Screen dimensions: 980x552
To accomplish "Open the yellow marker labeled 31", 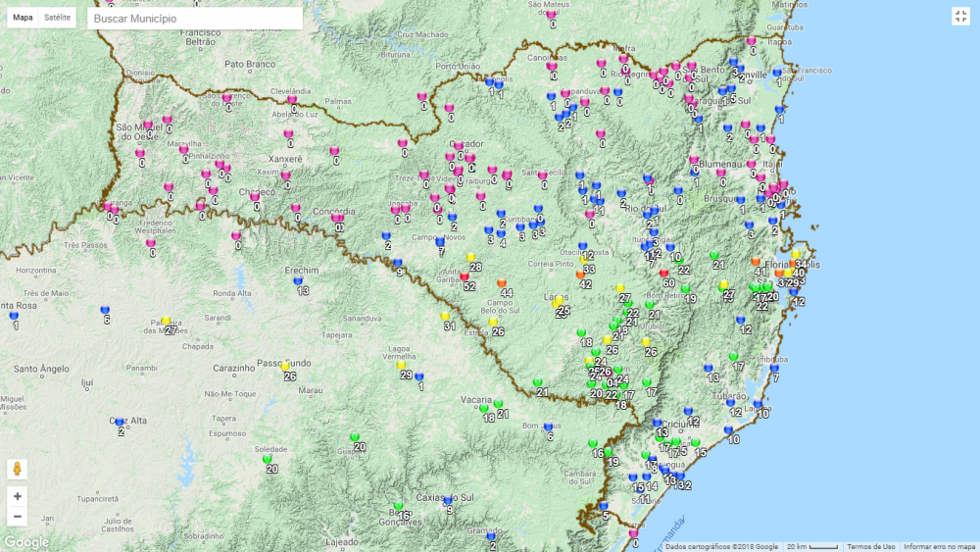I will [445, 316].
